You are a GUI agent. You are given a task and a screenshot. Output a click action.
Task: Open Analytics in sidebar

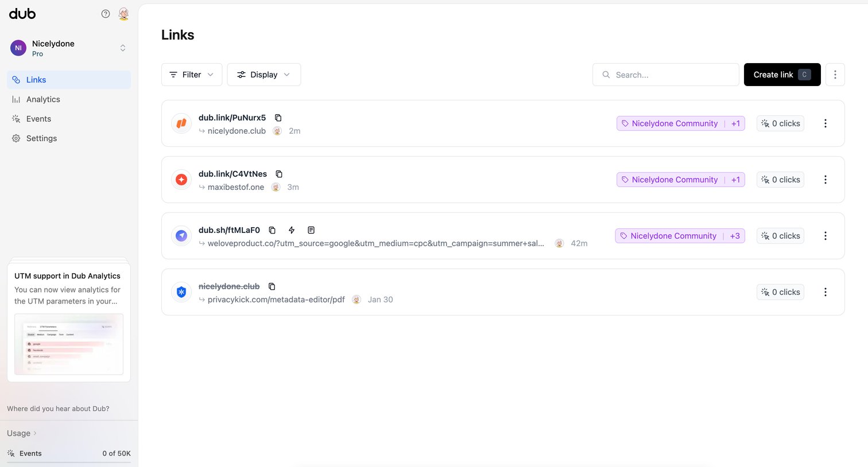click(x=69, y=99)
